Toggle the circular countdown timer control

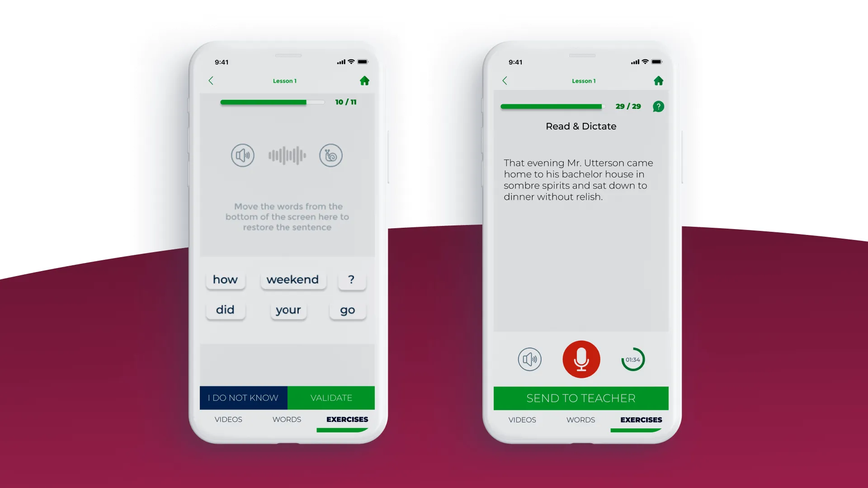pos(634,359)
